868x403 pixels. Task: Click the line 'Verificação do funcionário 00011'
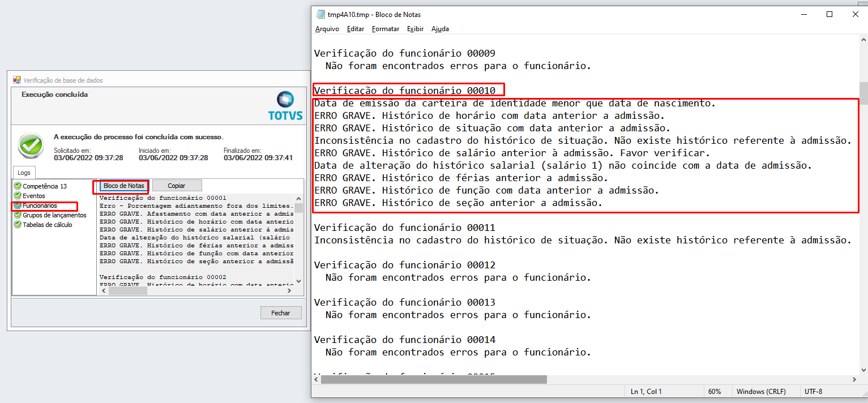pos(405,228)
